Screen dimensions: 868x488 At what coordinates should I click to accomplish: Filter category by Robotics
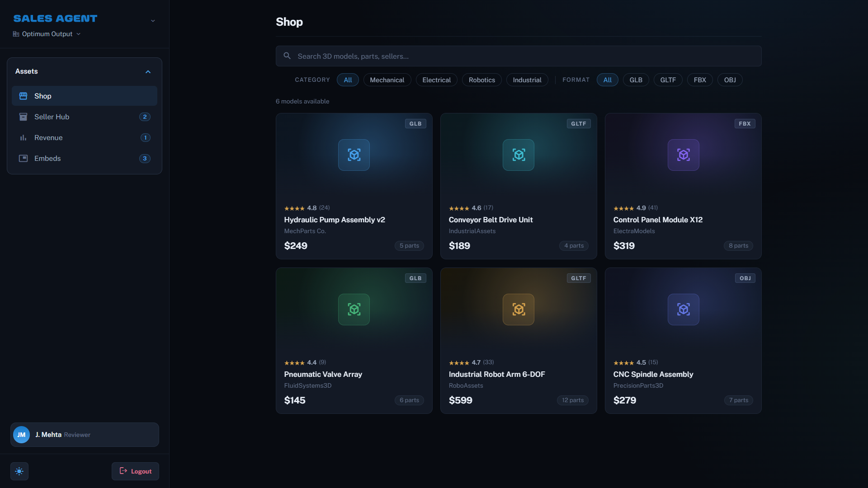[x=482, y=80]
